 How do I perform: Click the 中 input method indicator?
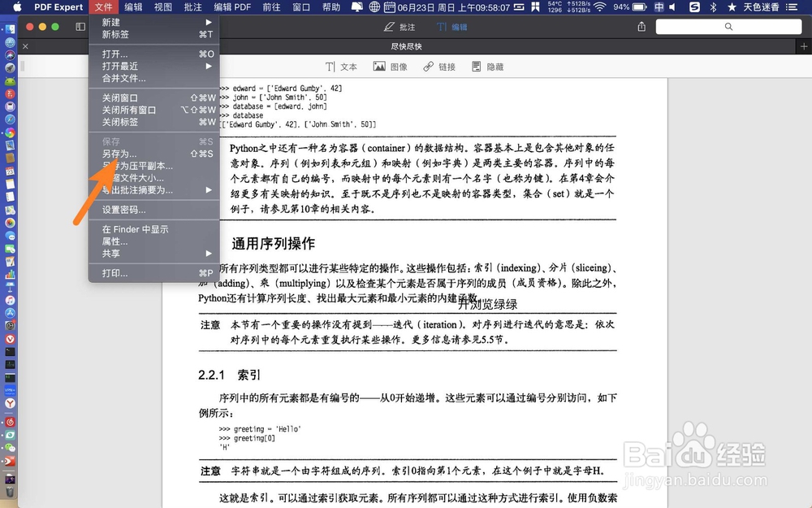[x=659, y=7]
